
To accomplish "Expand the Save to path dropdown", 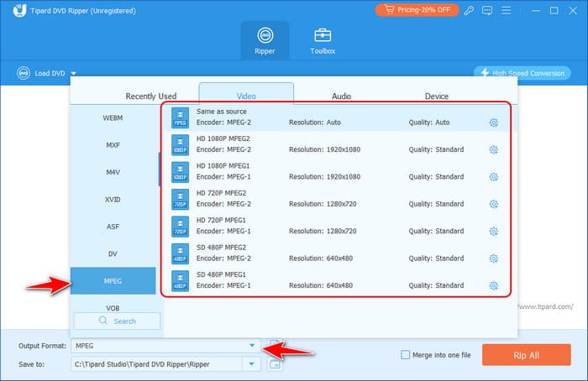I will tap(252, 363).
